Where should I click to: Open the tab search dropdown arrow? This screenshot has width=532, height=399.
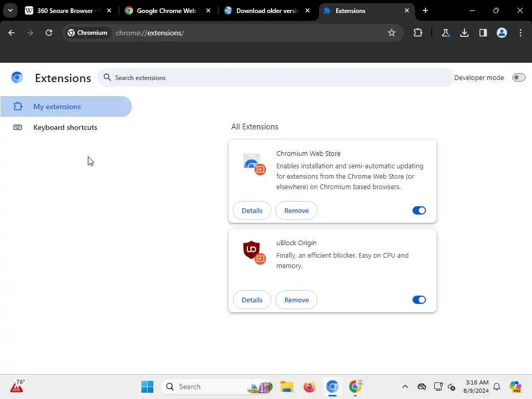10,10
